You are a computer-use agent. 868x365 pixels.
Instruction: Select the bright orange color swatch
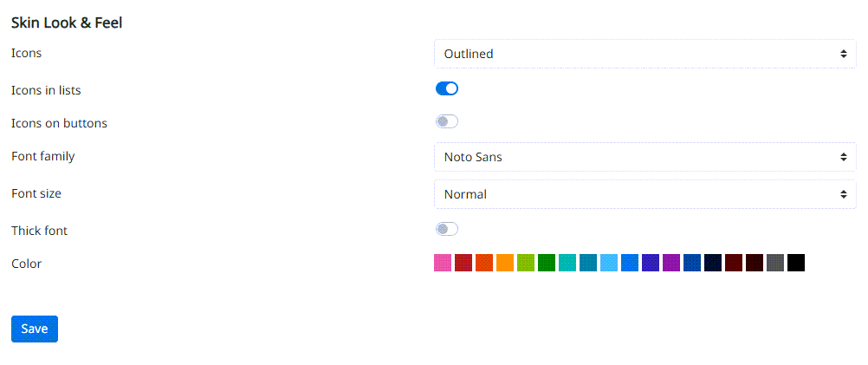505,263
